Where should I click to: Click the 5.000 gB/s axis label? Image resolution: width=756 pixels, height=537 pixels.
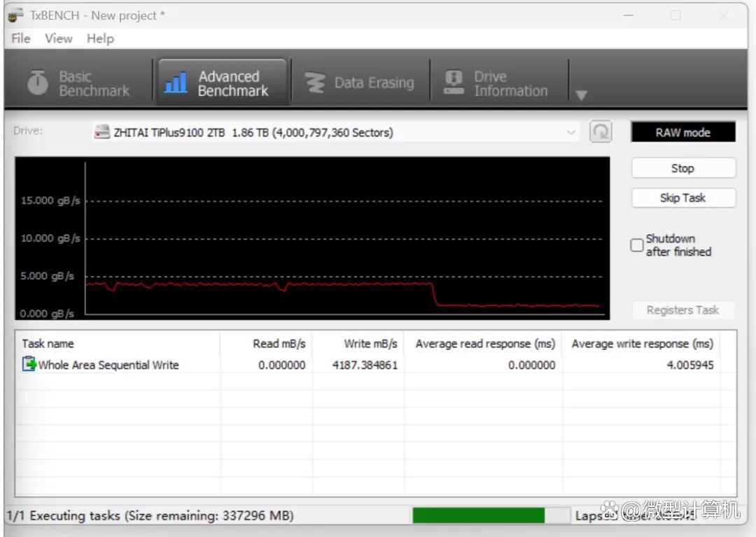[x=48, y=277]
